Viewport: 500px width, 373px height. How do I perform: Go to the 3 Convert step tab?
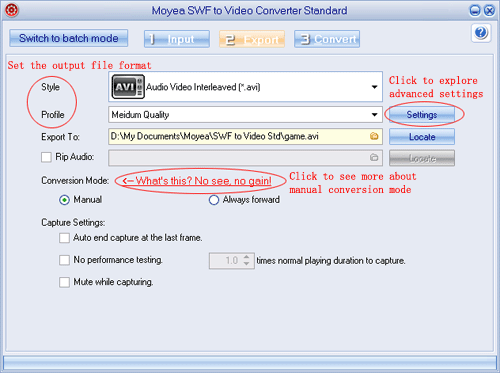[x=327, y=39]
